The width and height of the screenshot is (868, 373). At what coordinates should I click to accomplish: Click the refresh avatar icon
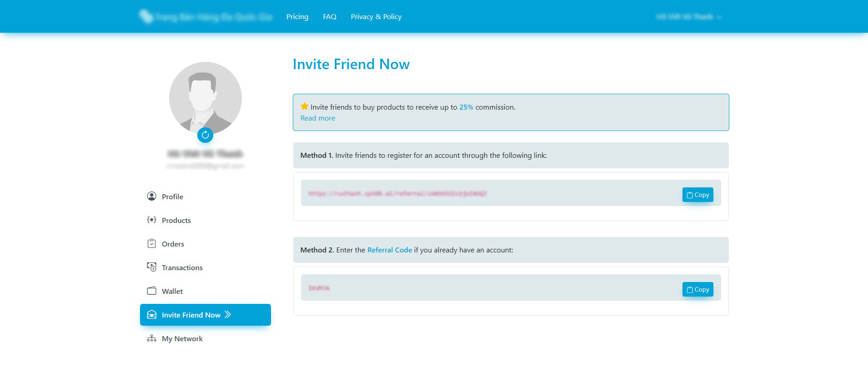[x=205, y=135]
